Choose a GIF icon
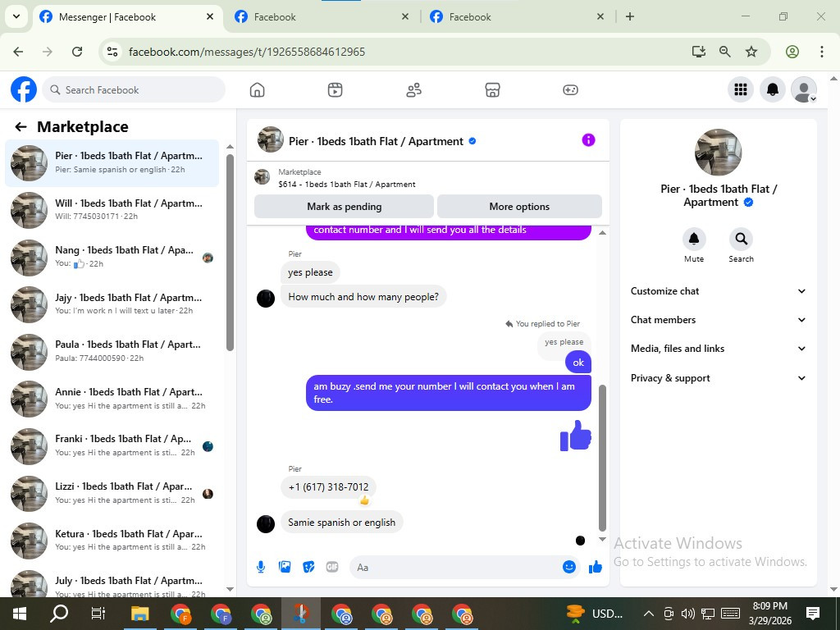840x630 pixels. 332,567
